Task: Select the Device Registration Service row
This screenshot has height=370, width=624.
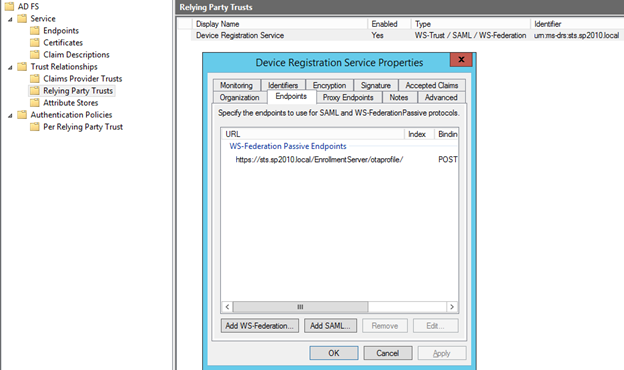Action: coord(408,35)
